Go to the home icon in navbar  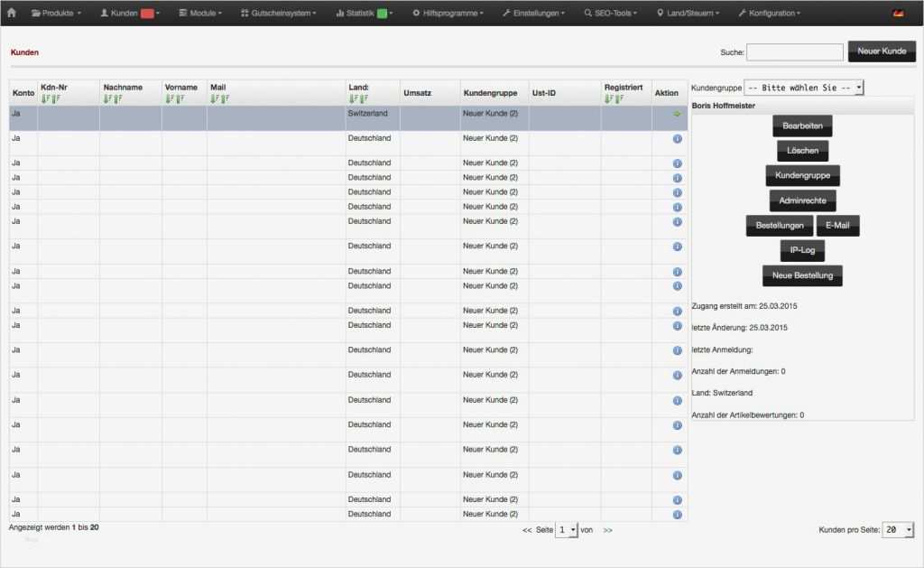(x=11, y=13)
